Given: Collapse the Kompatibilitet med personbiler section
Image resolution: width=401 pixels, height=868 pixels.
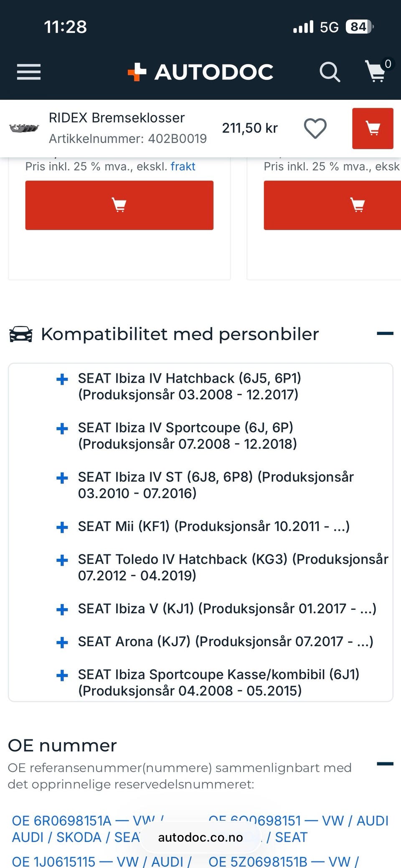Looking at the screenshot, I should [385, 334].
